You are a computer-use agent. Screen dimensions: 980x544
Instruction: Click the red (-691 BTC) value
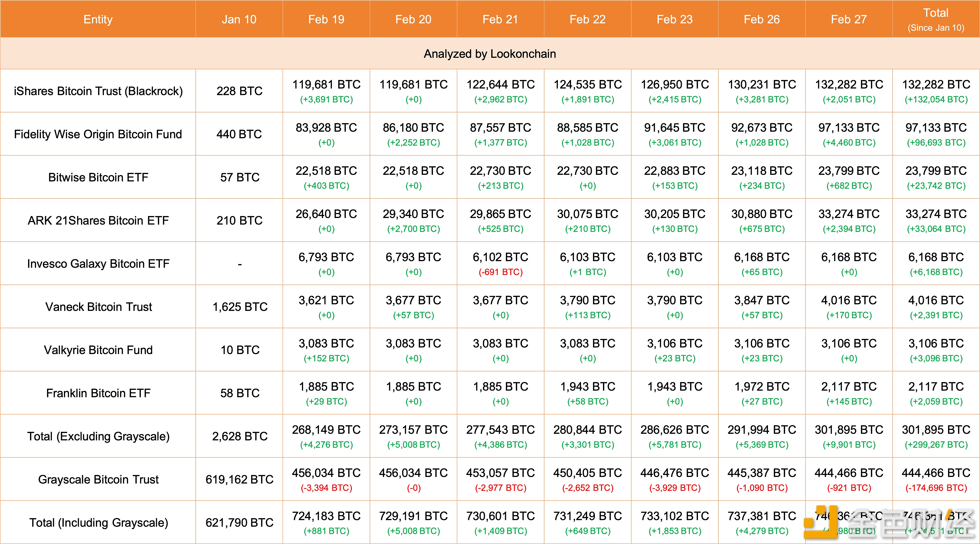click(501, 272)
